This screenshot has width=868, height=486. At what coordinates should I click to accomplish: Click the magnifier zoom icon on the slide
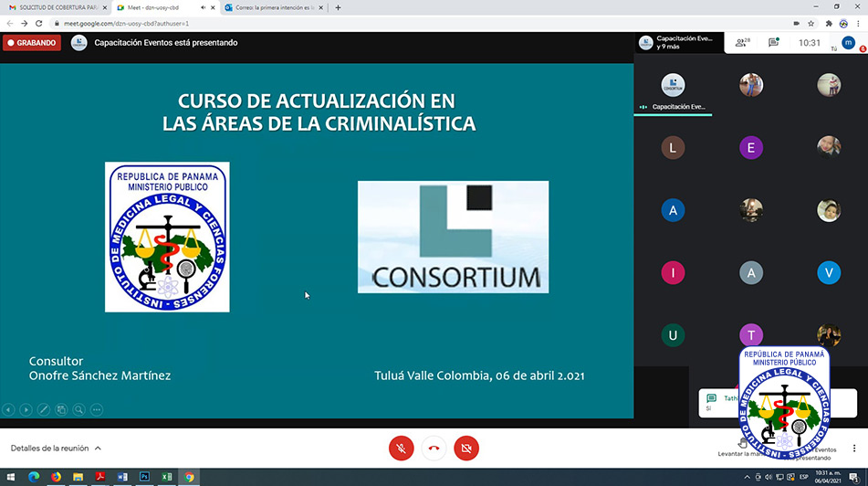pos(79,409)
